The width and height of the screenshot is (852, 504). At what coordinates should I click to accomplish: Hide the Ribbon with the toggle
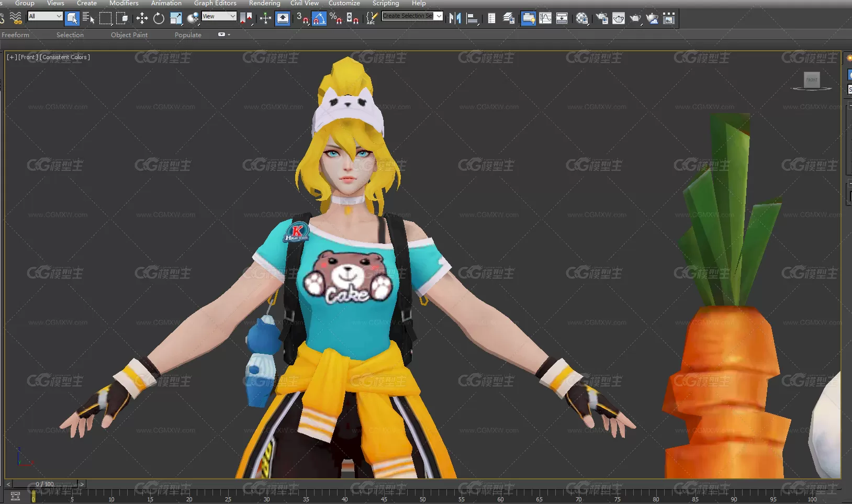tap(529, 19)
